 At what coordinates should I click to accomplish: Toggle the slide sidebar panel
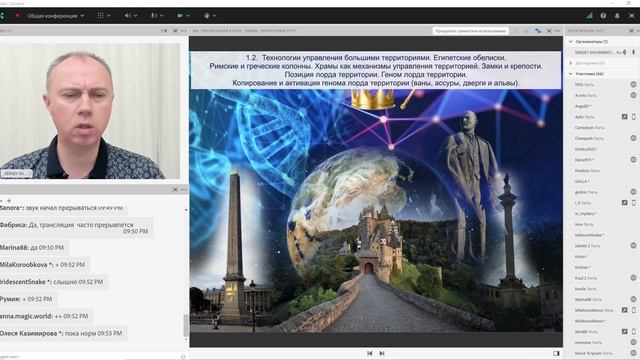[x=556, y=353]
